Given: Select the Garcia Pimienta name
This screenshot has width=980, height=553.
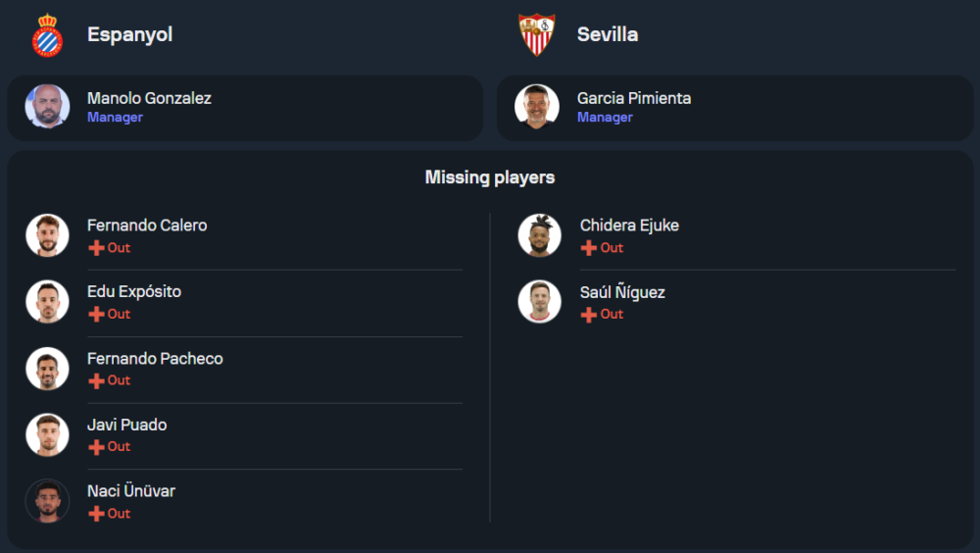Looking at the screenshot, I should [x=634, y=98].
